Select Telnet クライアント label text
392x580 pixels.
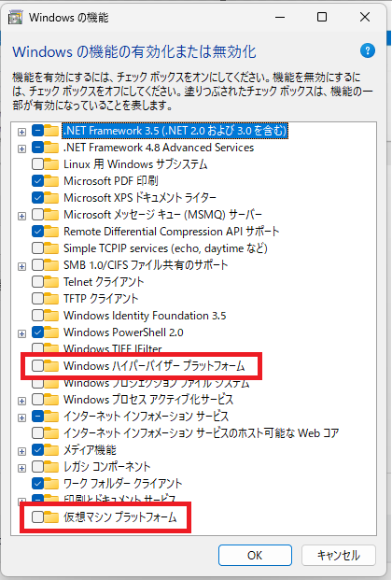point(104,282)
